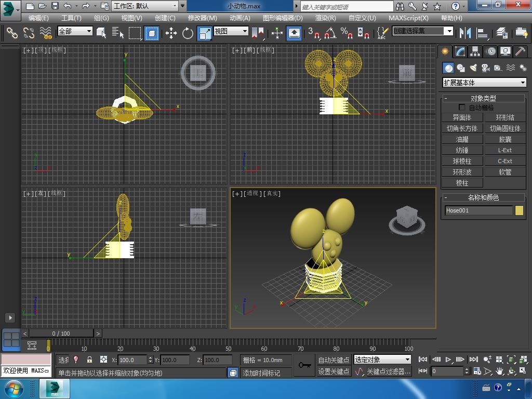Open the Align tool

482,33
